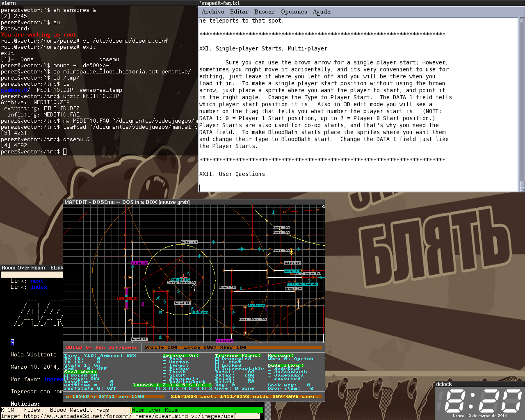The image size is (525, 420).
Task: Click the 'Wave: 0 Sine' field
Action: point(235,388)
